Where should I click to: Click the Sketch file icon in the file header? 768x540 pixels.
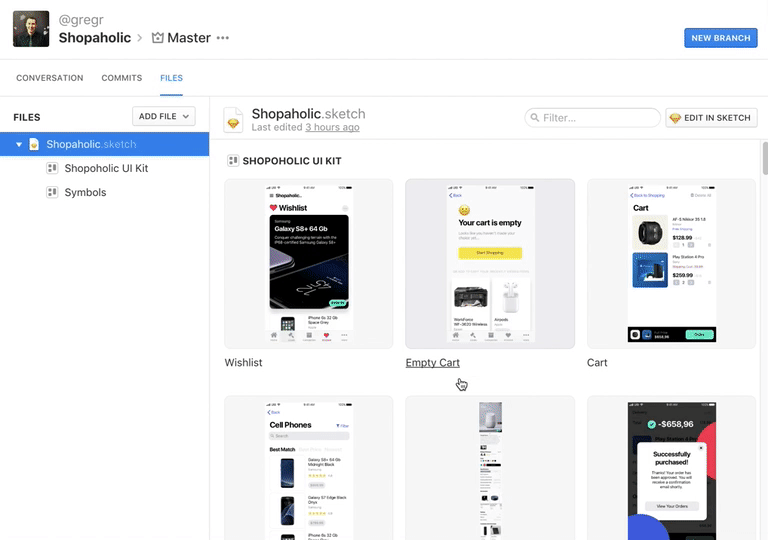tap(233, 120)
